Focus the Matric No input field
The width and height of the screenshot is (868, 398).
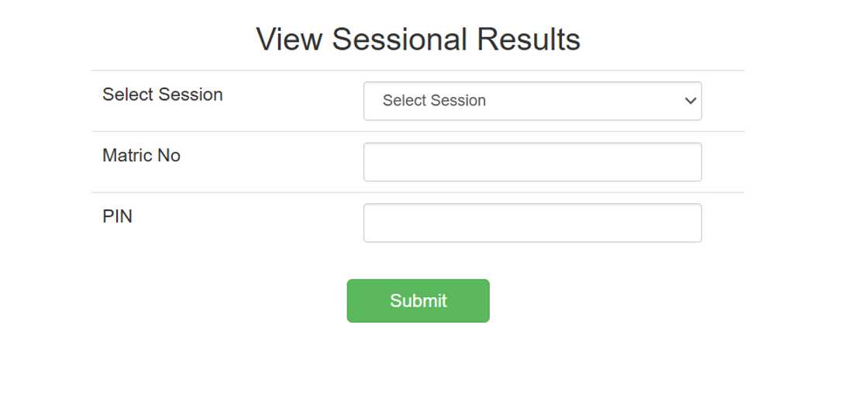pos(532,161)
